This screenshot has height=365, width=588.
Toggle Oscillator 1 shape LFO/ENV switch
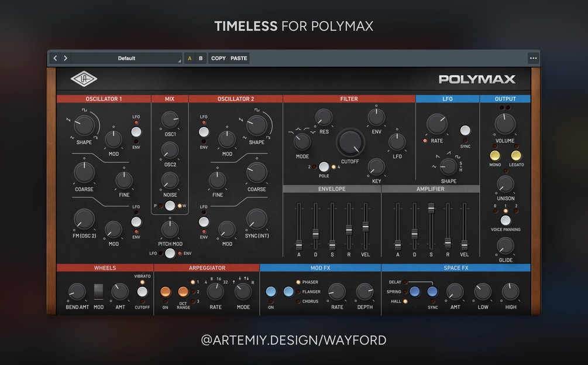(x=136, y=132)
